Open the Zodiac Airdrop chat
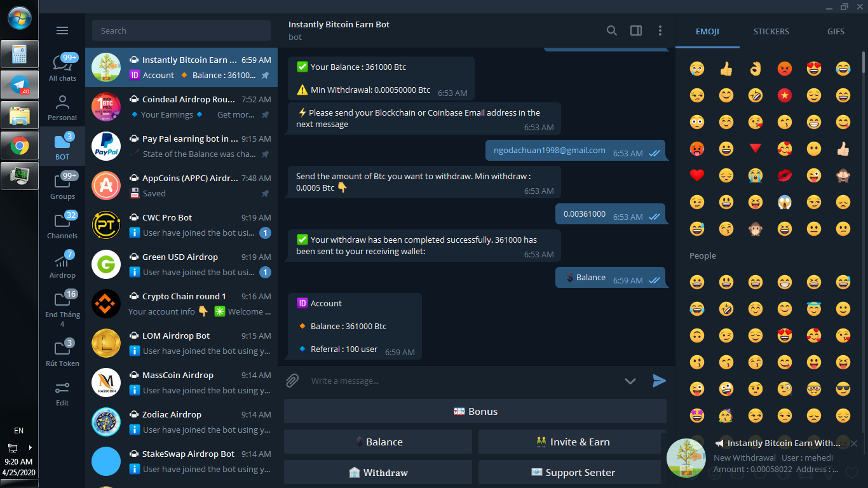Viewport: 868px width, 488px height. (181, 422)
